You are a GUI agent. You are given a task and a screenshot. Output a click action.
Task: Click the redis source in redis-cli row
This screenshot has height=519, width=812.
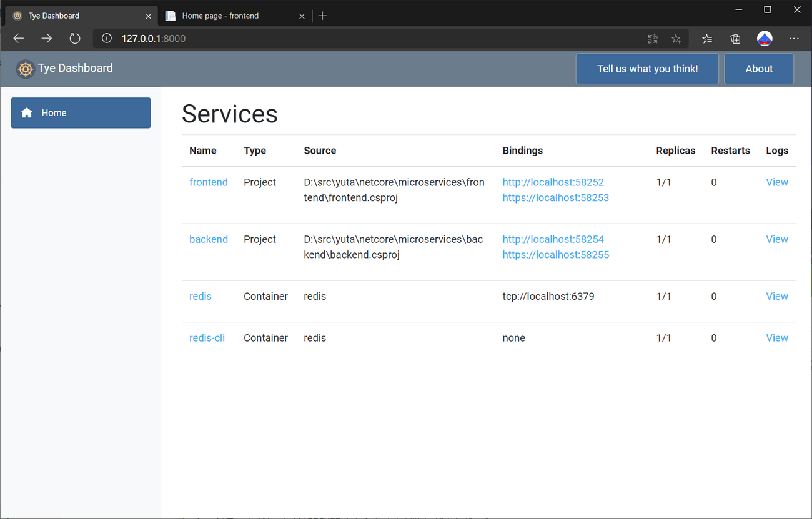click(315, 338)
